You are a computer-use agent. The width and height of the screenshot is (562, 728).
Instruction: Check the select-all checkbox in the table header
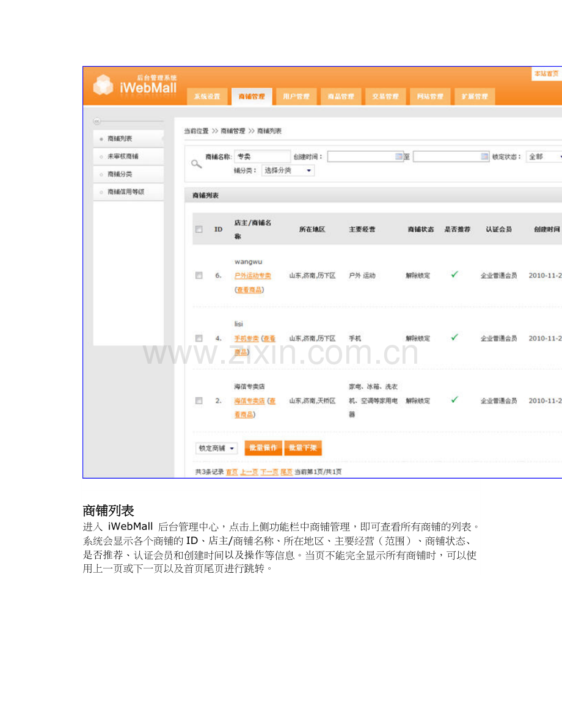199,229
